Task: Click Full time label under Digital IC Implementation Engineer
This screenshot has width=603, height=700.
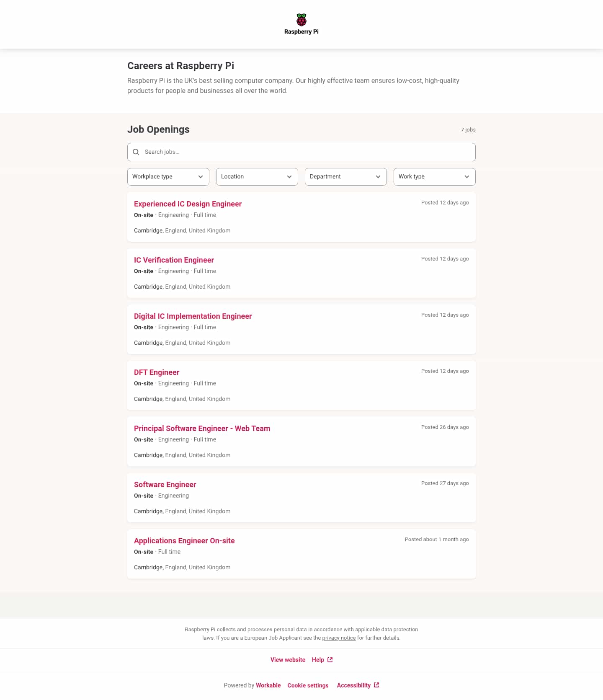Action: click(x=205, y=327)
